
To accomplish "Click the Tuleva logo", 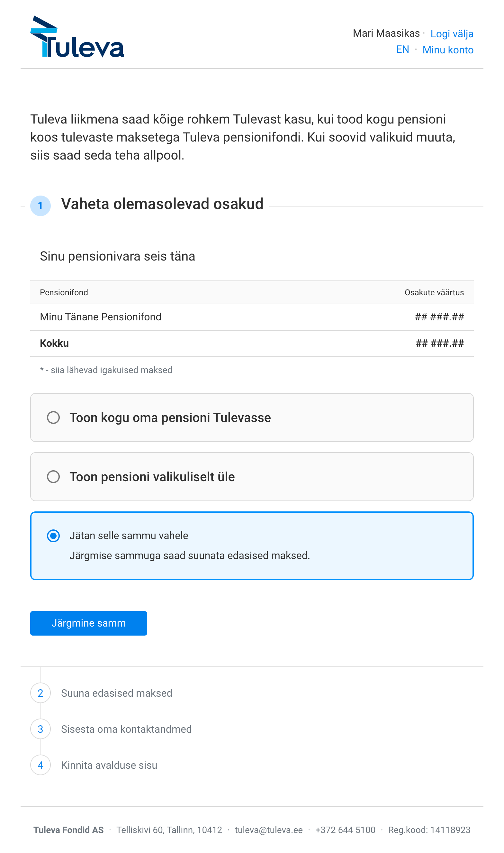I will (77, 36).
